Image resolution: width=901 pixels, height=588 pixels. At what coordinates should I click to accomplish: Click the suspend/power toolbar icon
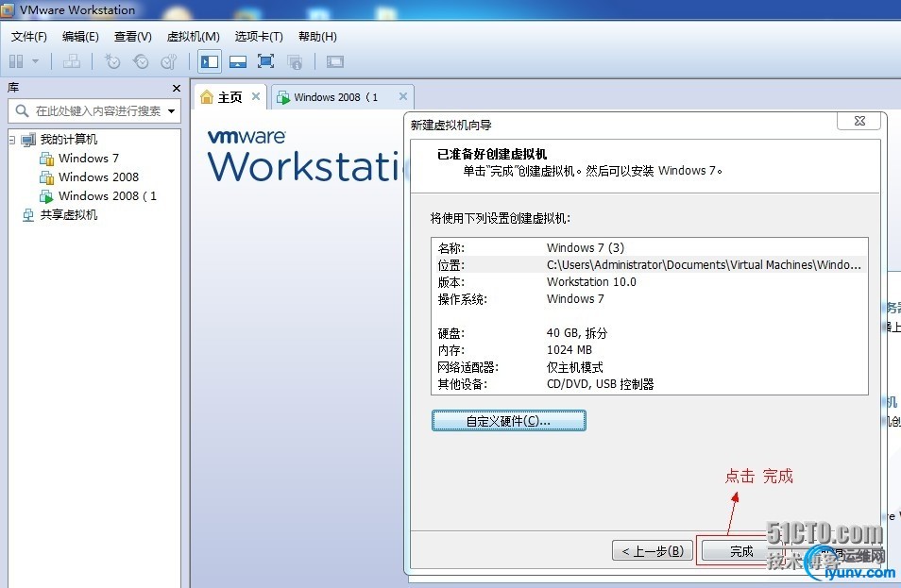coord(16,60)
